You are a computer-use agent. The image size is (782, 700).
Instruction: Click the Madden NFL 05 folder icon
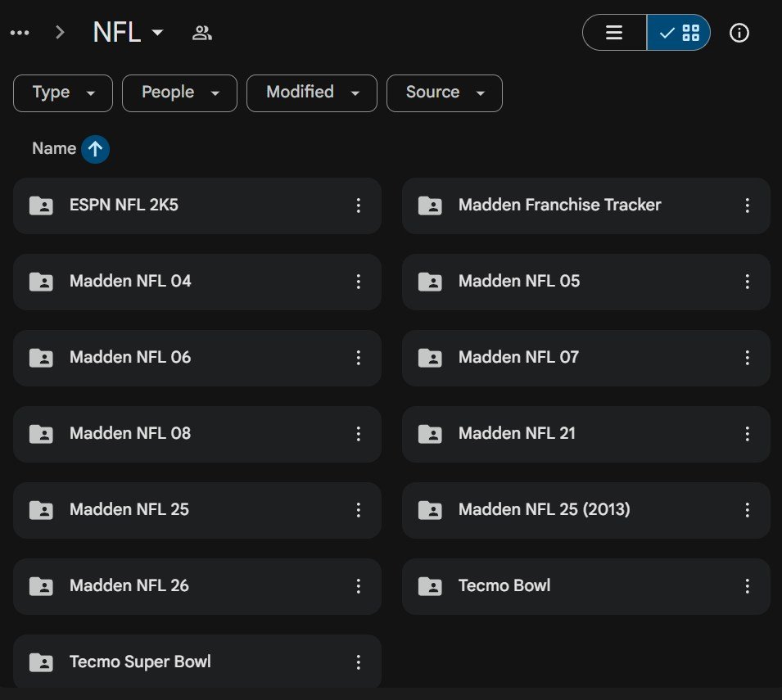click(430, 282)
